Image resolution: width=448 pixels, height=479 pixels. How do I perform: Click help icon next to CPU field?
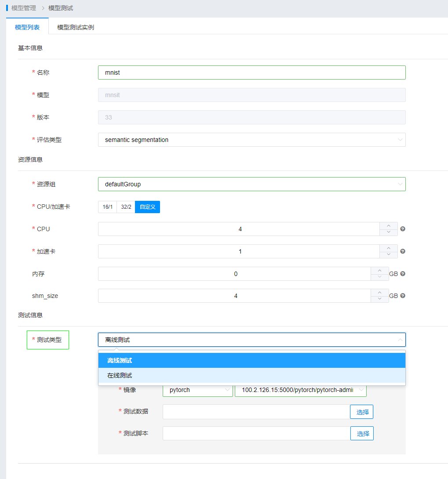tap(403, 229)
